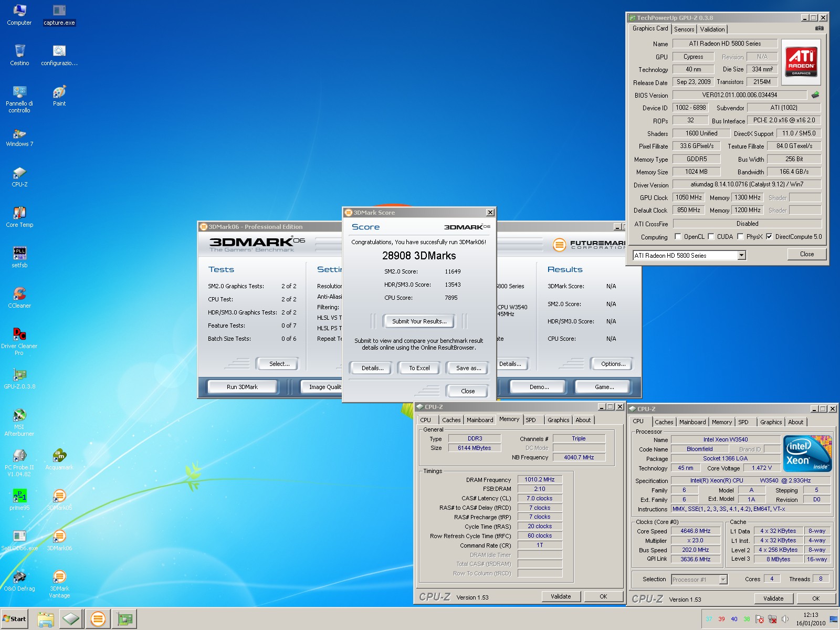840x630 pixels.
Task: Open the Caches tab in left CPU-Z
Action: tap(451, 420)
